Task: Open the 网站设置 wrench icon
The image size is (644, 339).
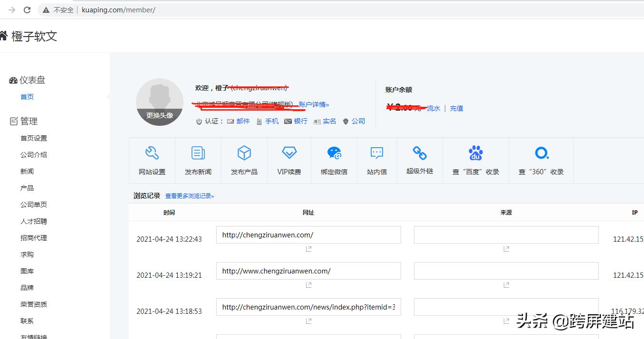Action: tap(152, 153)
